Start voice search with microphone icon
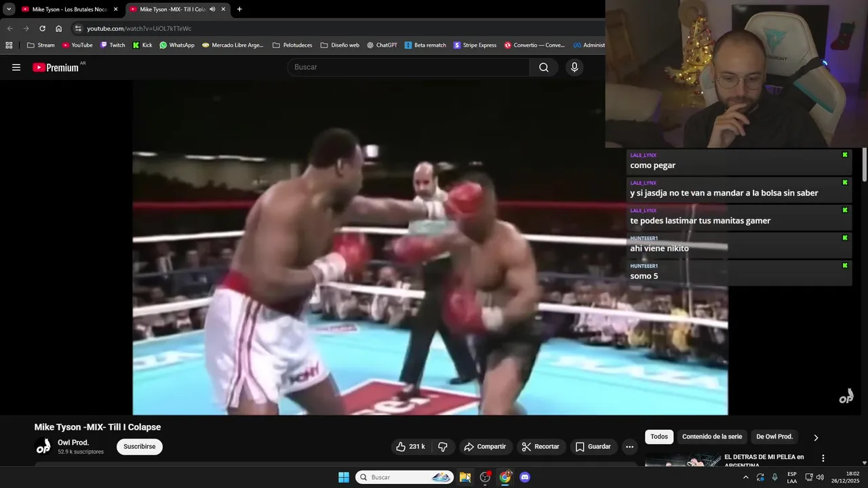This screenshot has height=488, width=868. tap(574, 67)
